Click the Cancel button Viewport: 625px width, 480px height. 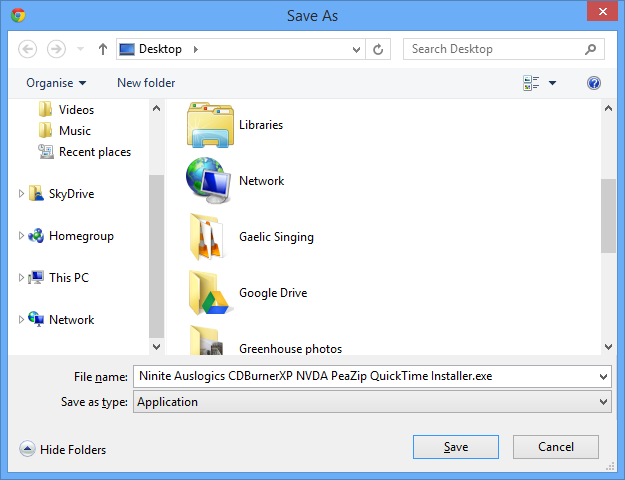(556, 447)
